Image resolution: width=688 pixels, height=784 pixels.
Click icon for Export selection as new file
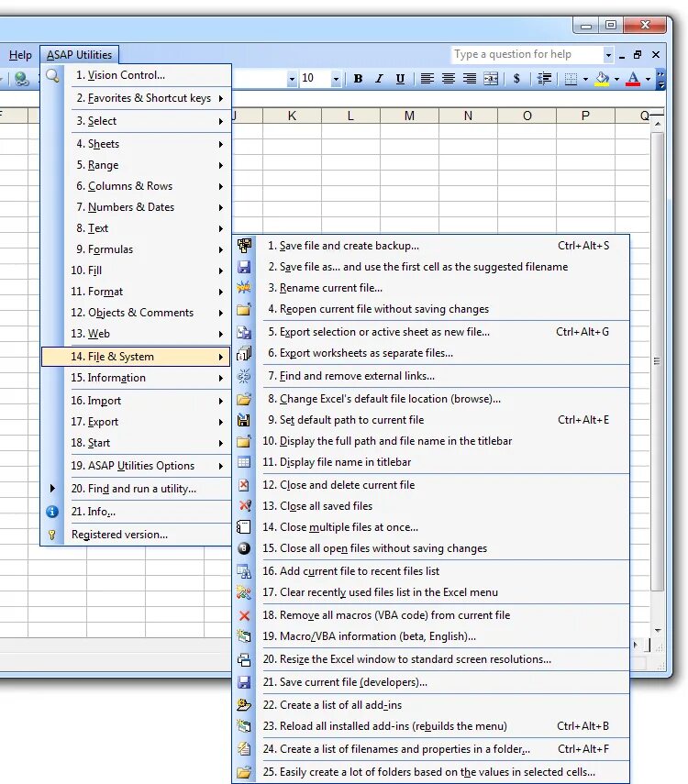click(244, 332)
